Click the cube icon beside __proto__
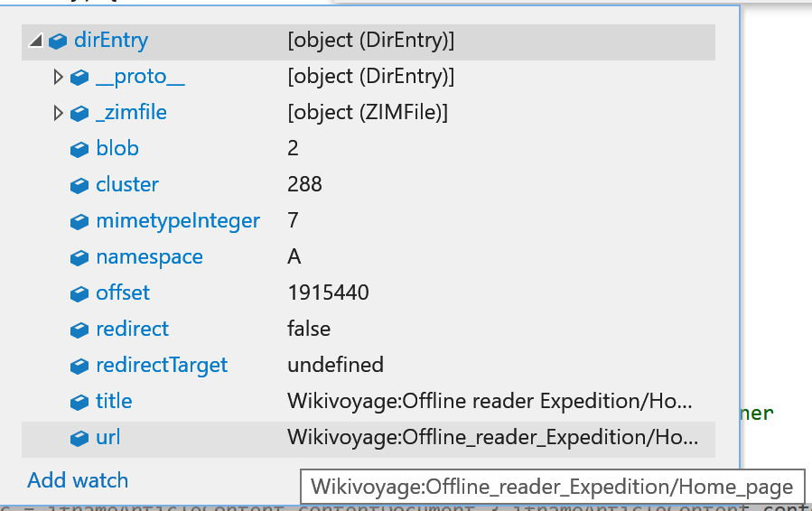 pos(79,77)
